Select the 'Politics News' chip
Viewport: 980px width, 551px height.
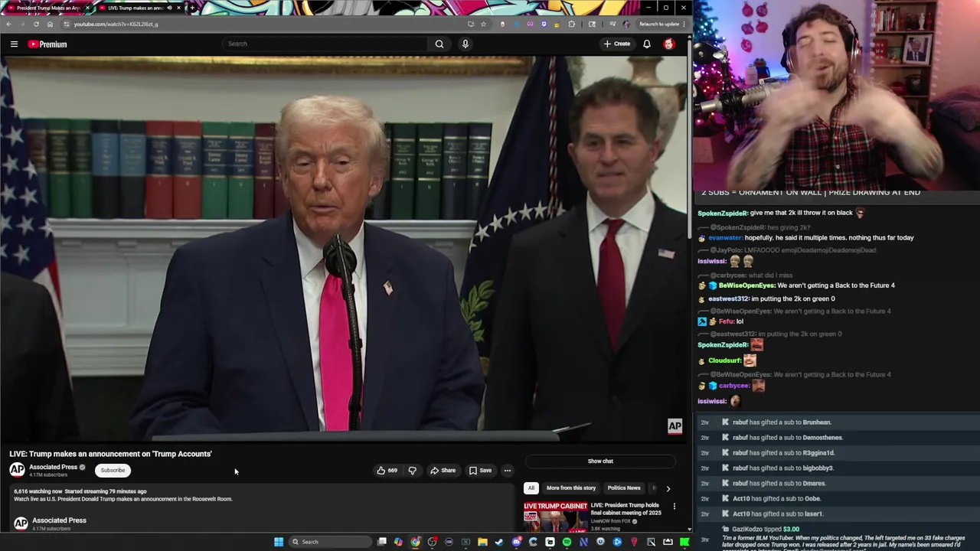point(624,488)
